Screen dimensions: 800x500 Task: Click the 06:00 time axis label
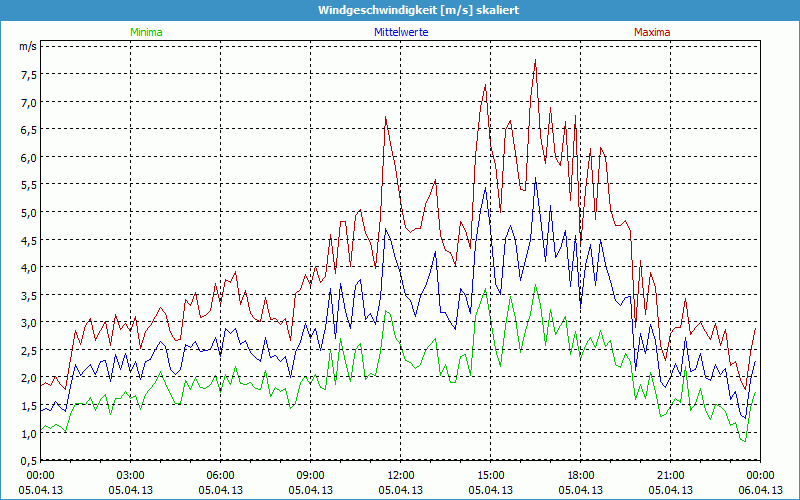coord(220,476)
